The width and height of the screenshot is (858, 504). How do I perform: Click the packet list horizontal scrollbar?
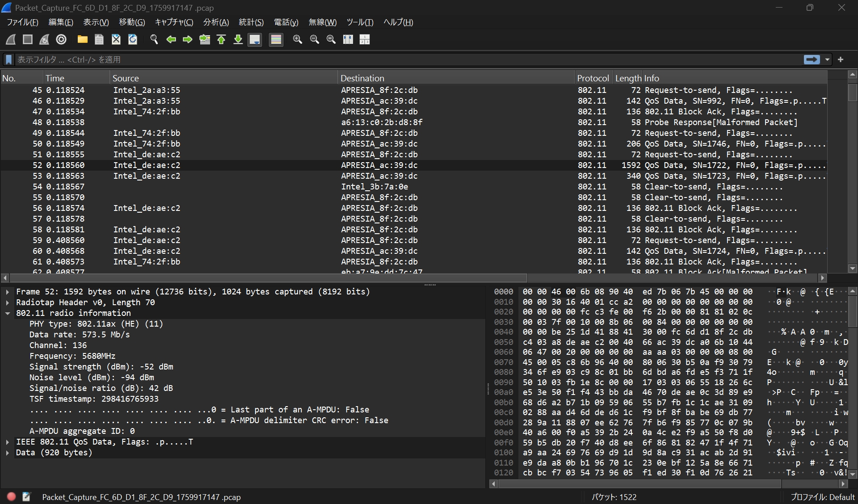268,278
